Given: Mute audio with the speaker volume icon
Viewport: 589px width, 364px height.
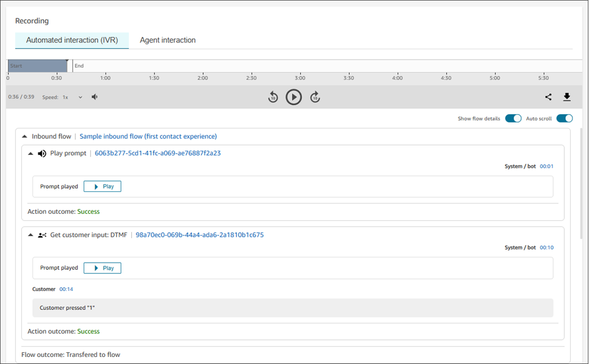Looking at the screenshot, I should point(95,97).
